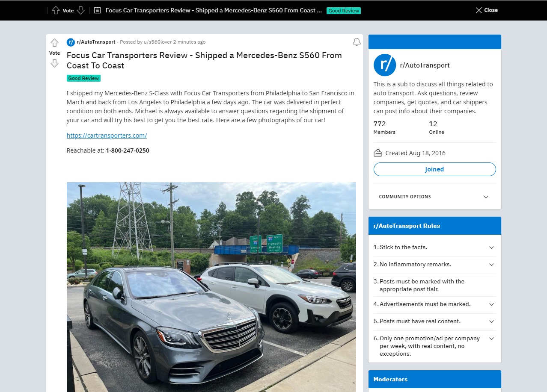Open the Mercedes photo in the post
Image resolution: width=547 pixels, height=392 pixels.
click(211, 287)
